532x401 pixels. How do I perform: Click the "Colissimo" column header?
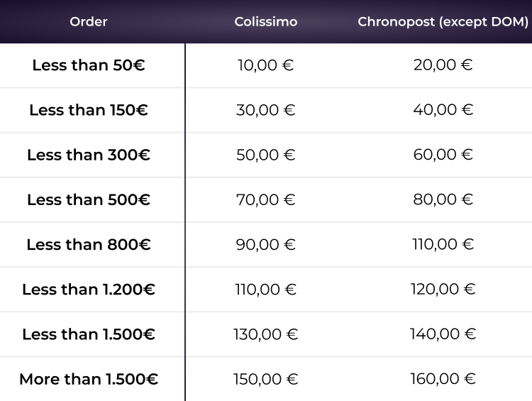266,22
